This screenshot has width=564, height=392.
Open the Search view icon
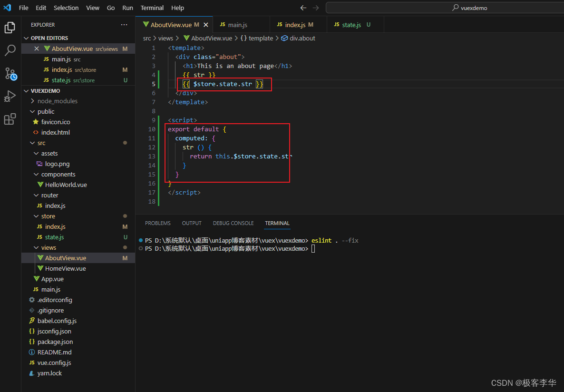[10, 50]
